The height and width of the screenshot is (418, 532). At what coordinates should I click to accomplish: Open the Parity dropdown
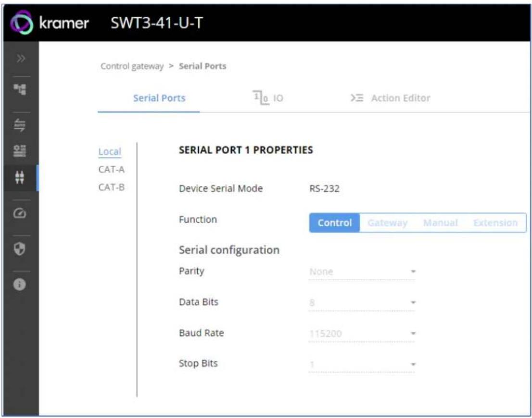pos(362,272)
